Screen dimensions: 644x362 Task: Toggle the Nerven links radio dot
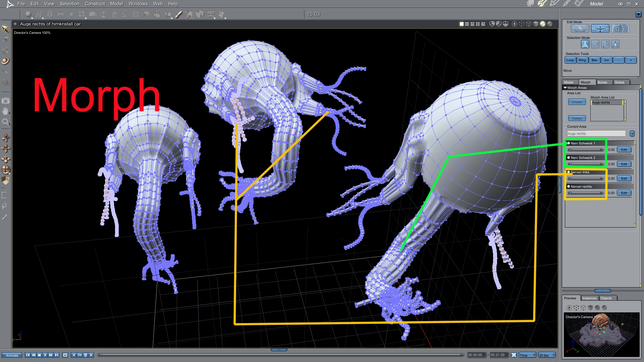pos(569,172)
